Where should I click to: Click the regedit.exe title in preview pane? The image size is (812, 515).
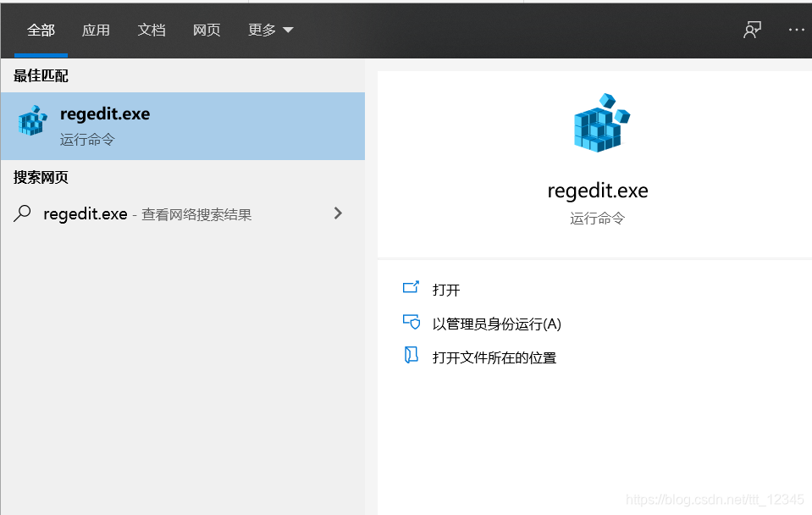(598, 191)
